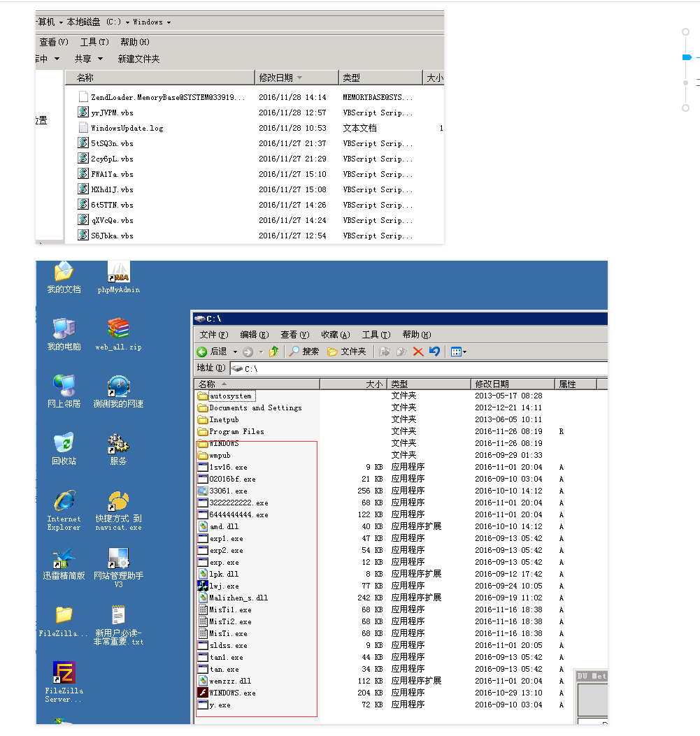Screen dimensions: 700x736
Task: Select the ZendLoader.MemoryBase@SYSTEM file
Action: click(162, 97)
